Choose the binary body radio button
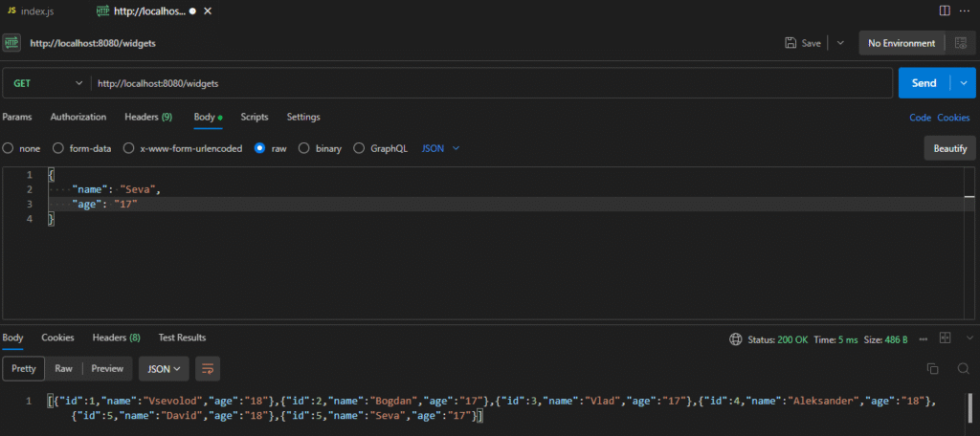Screen dimensions: 980x436 click(304, 148)
